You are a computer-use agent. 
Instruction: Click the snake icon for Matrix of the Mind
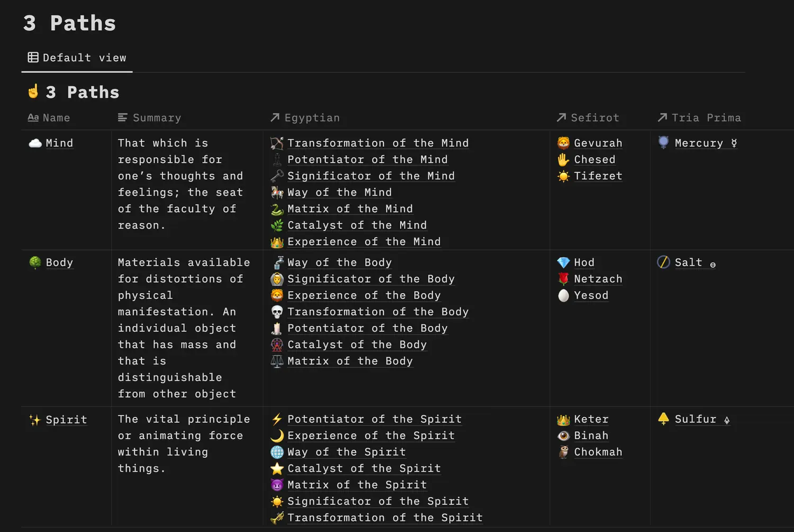[277, 209]
